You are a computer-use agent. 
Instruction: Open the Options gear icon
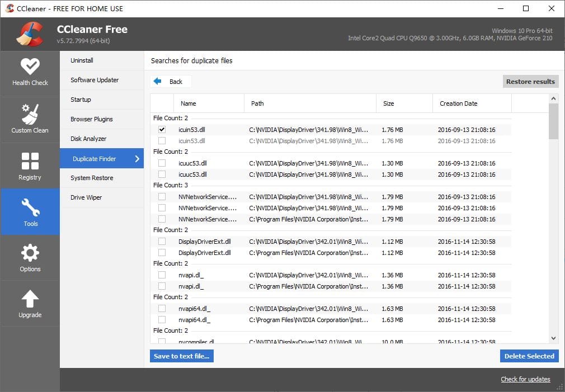30,253
